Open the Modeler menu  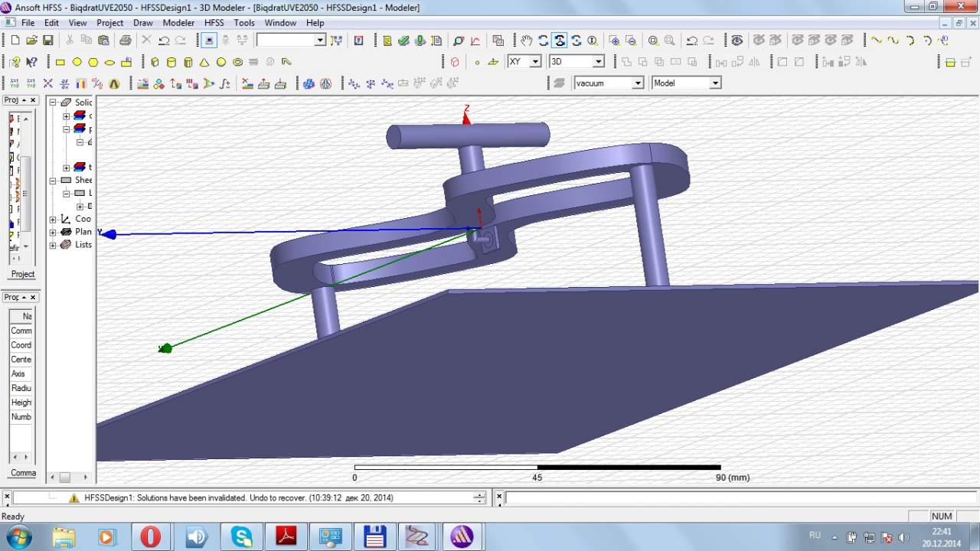(x=178, y=23)
